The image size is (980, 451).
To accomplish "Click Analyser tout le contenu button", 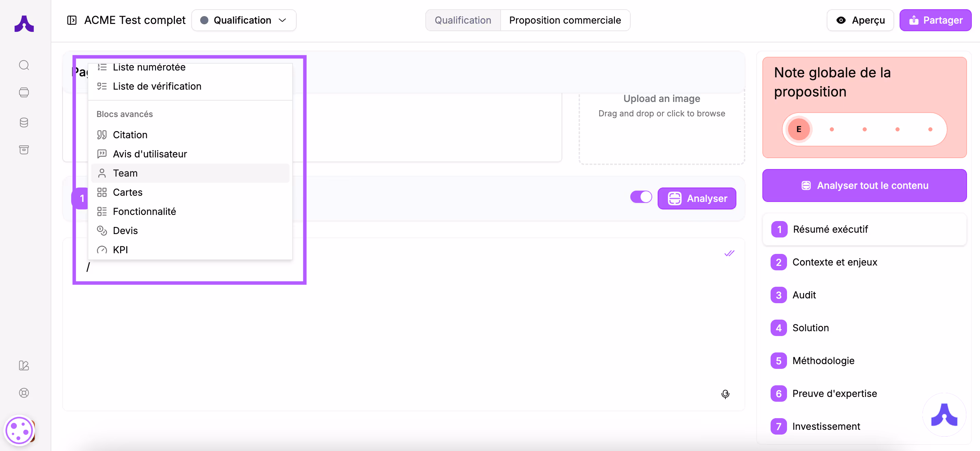I will (x=864, y=185).
